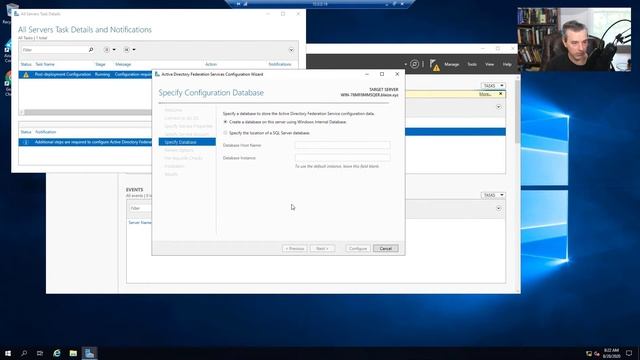Select the Specify Database wizard step

coord(187,142)
